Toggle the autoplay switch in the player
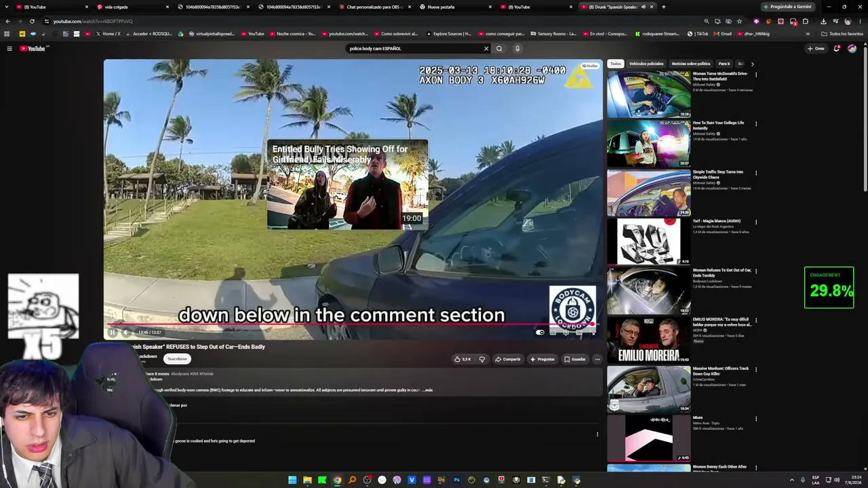This screenshot has width=868, height=488. tap(540, 332)
